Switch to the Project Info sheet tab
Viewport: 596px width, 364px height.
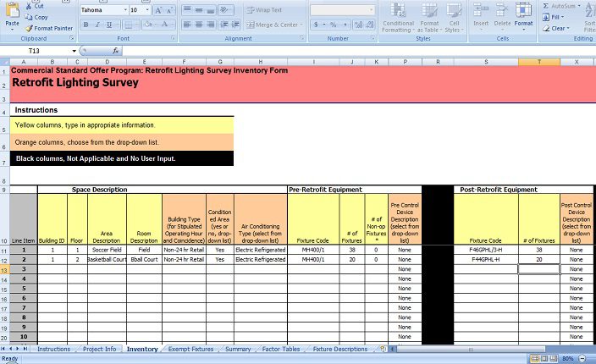pos(100,349)
